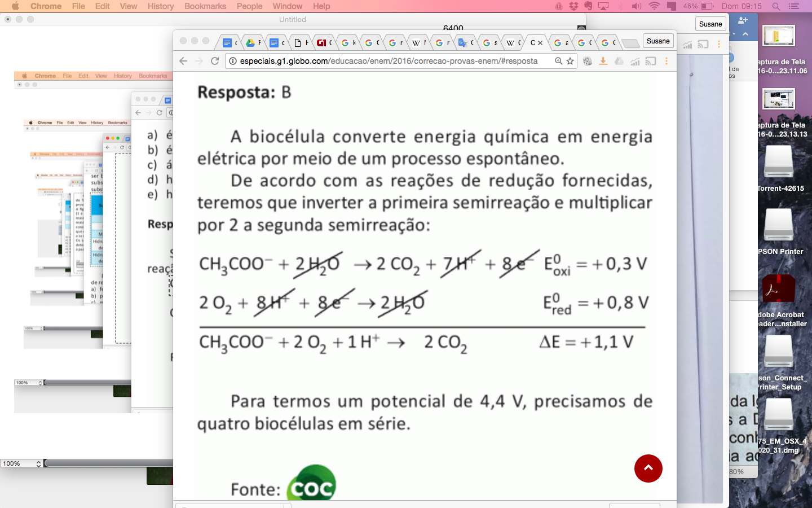
Task: Switch to the G1 Globo tab
Action: 322,42
